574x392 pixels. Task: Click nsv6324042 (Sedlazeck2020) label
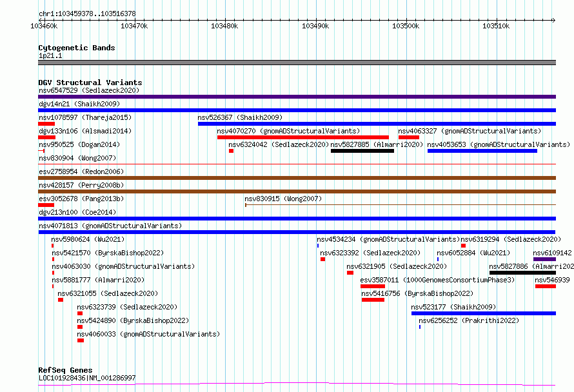click(x=279, y=144)
